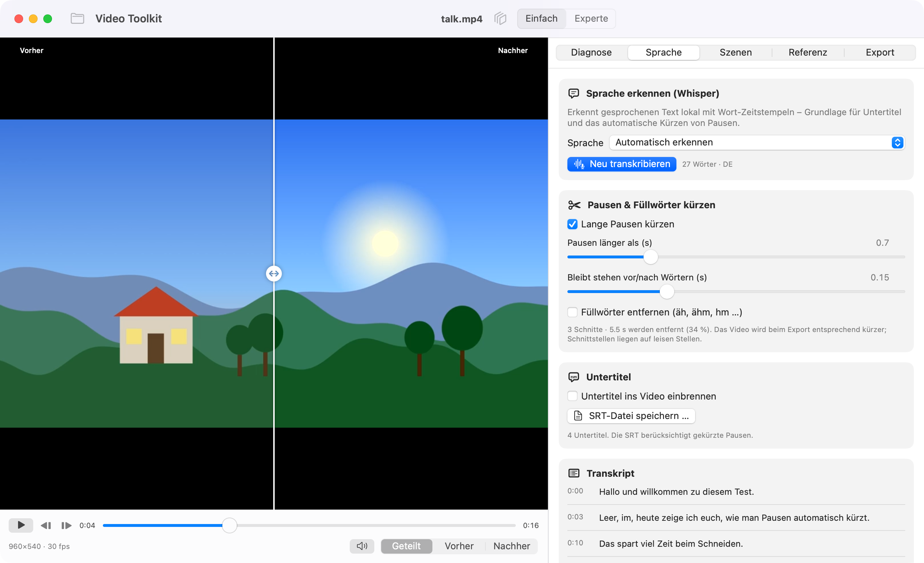This screenshot has height=563, width=924.
Task: Open the Export tab
Action: (x=880, y=52)
